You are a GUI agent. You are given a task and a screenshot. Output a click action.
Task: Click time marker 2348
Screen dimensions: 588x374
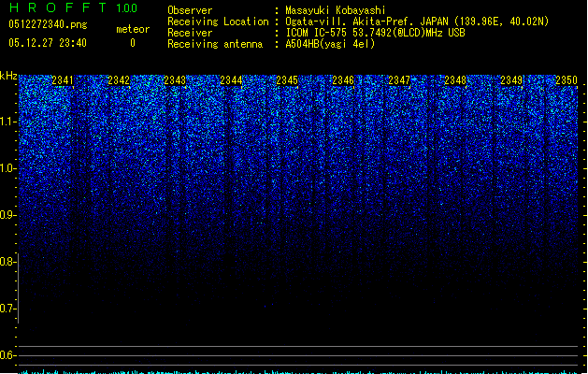click(455, 80)
